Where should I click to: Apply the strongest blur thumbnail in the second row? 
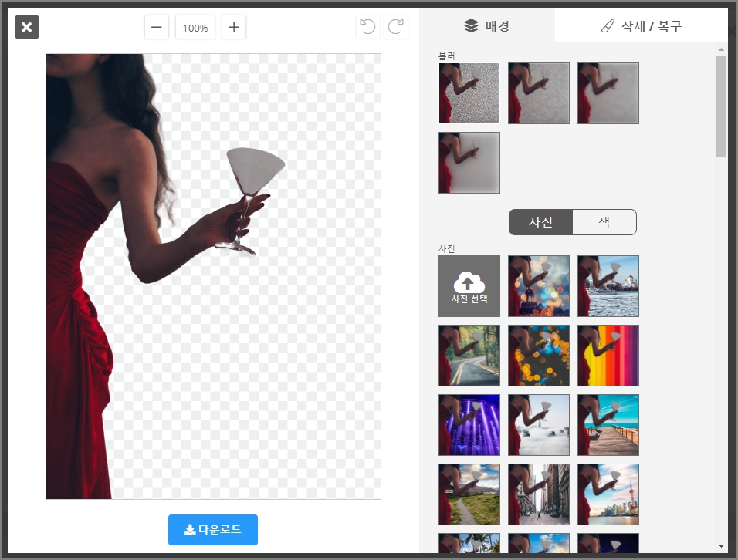tap(469, 163)
